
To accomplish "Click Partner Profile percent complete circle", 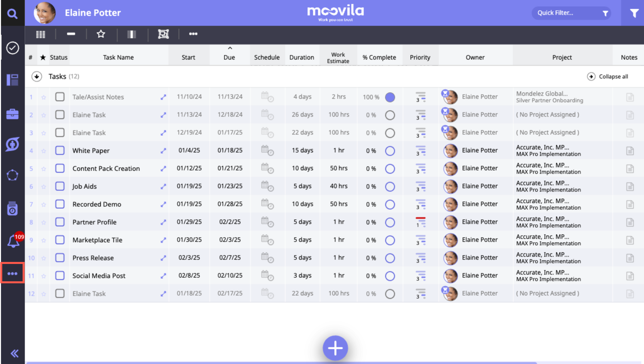I will (390, 222).
